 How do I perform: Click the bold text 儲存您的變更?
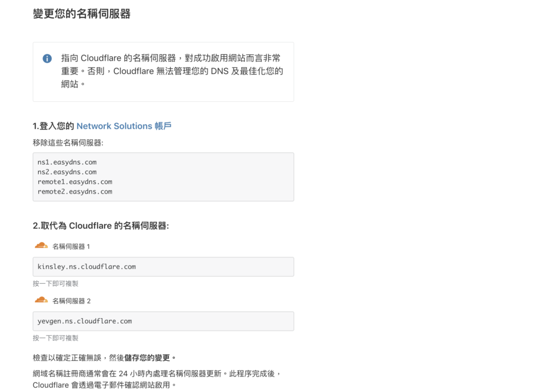(147, 358)
